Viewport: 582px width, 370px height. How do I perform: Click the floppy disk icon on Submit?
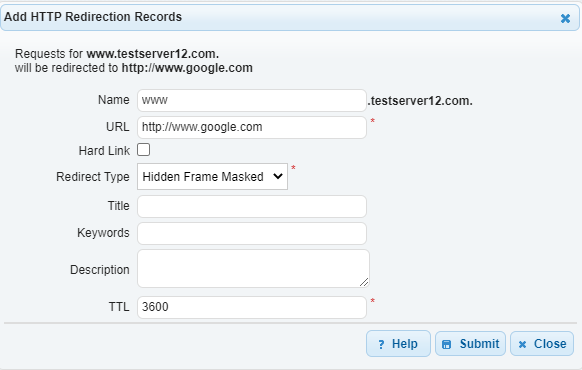447,344
